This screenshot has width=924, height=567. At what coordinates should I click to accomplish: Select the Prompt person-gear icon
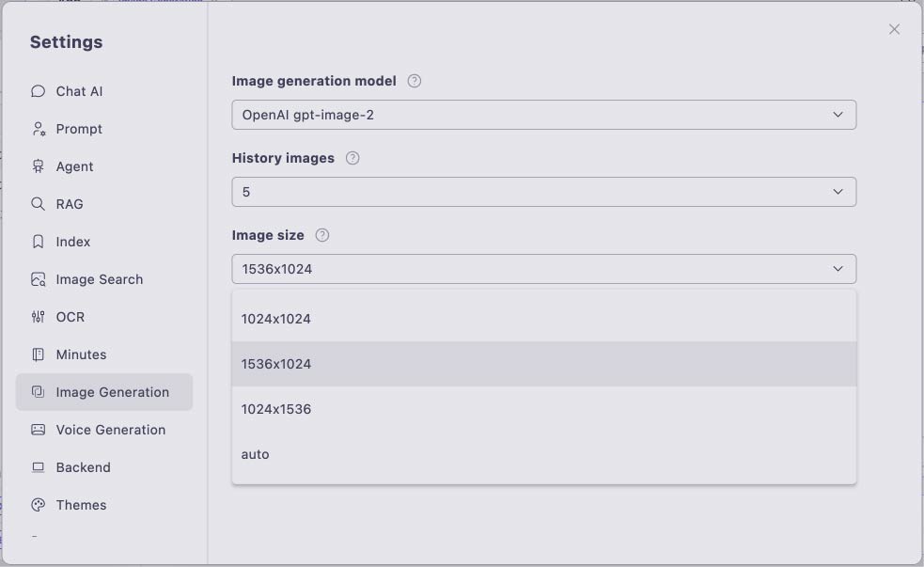[39, 129]
